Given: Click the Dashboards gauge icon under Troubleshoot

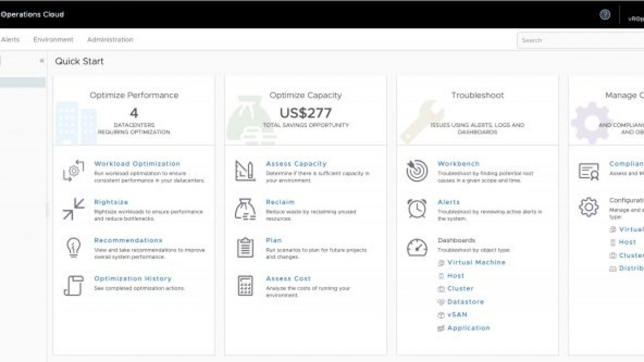Looking at the screenshot, I should click(417, 247).
